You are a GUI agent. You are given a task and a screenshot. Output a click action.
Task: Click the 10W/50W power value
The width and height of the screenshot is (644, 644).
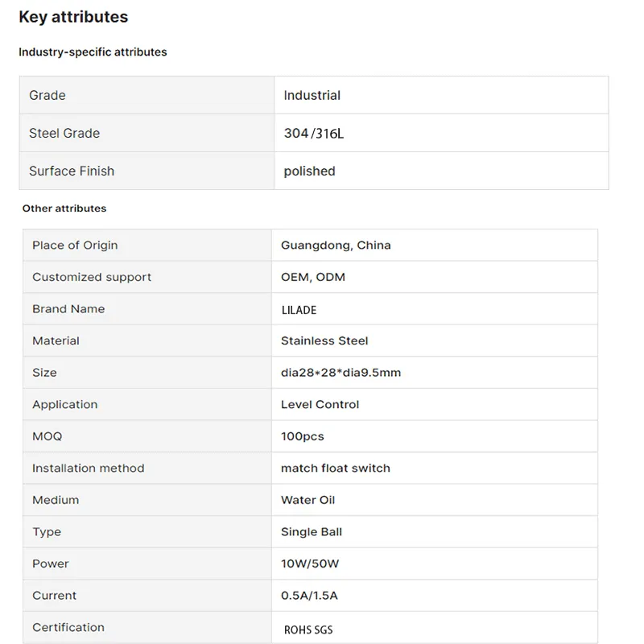[310, 563]
